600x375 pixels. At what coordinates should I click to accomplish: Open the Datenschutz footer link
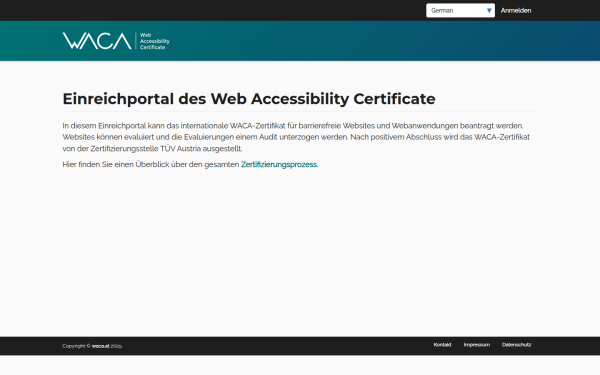(x=517, y=345)
